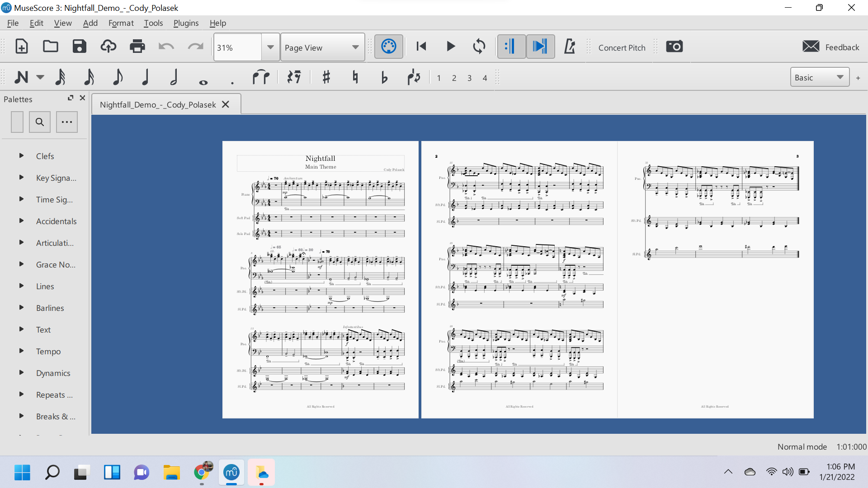The height and width of the screenshot is (488, 868).
Task: Open the View menu
Action: click(x=62, y=23)
